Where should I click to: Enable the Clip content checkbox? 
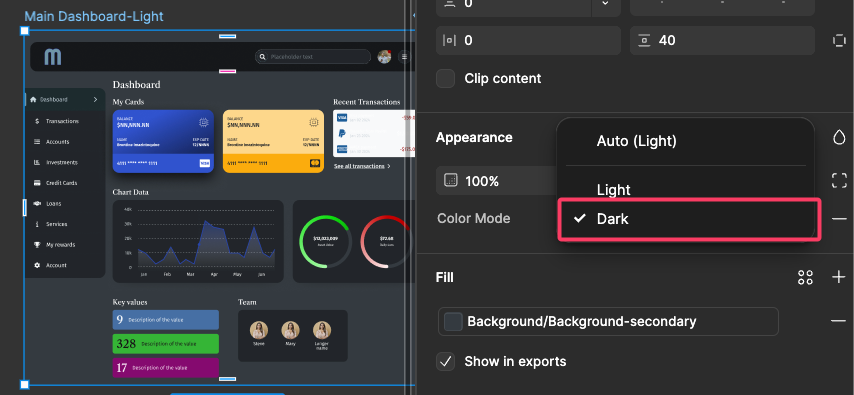click(446, 78)
